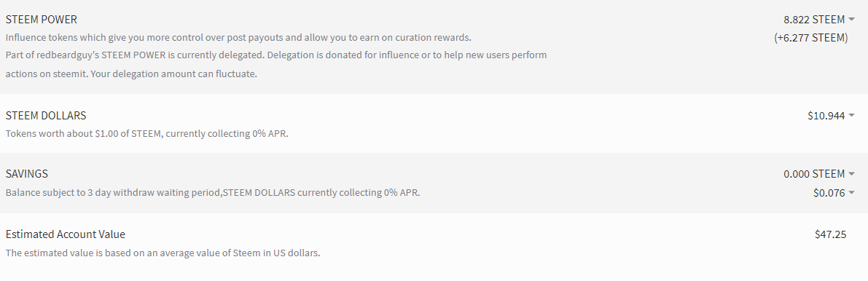Open the 0.000 STEEM savings dropdown arrow
This screenshot has width=868, height=281.
coord(851,174)
